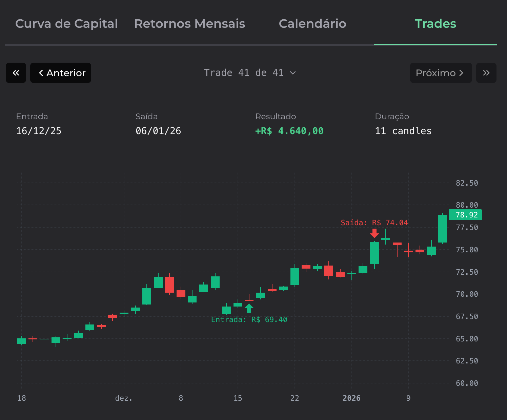Screen dimensions: 507x420
Task: Switch to Curva de Capital tab
Action: [x=66, y=24]
